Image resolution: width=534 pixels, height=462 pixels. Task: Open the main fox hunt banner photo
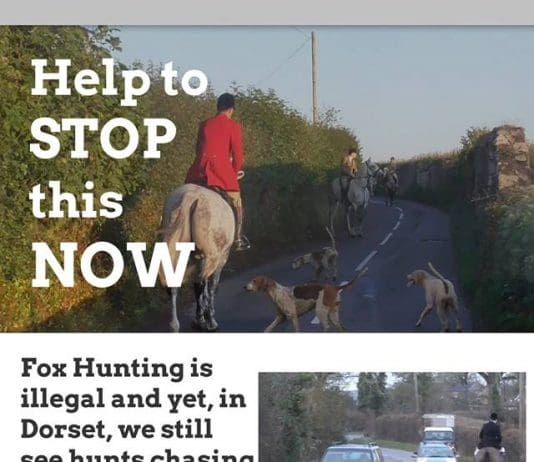point(267,179)
